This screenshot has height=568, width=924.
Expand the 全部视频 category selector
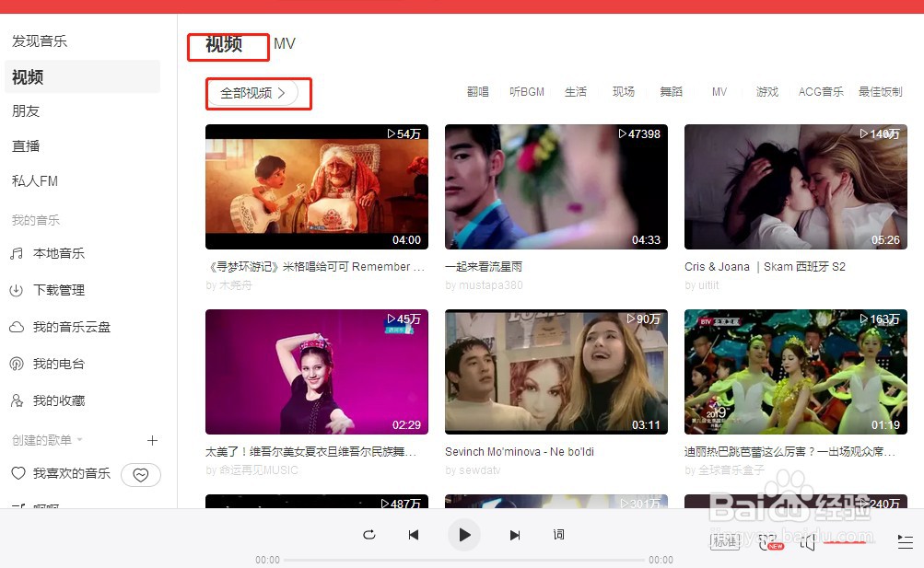(x=252, y=93)
